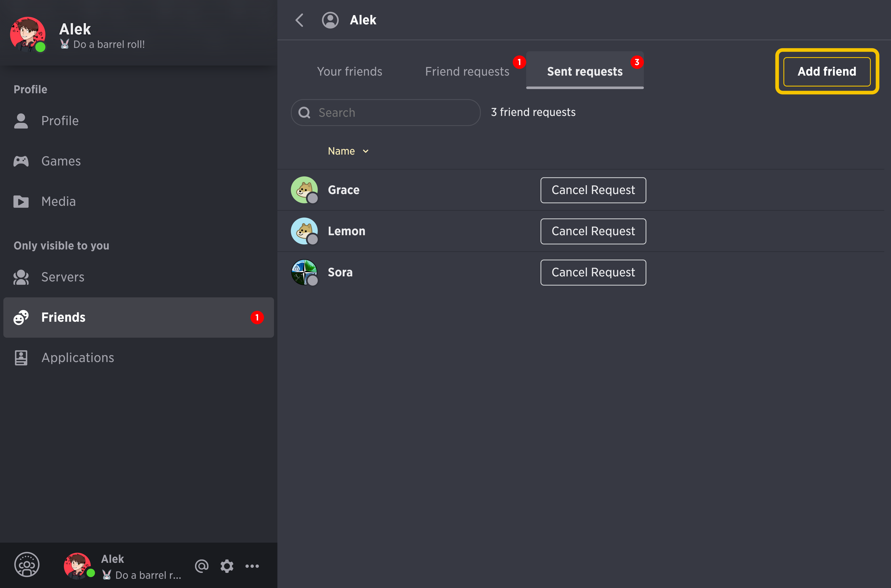Cancel the friend request to Lemon
Screen dimensions: 891x588
593,231
